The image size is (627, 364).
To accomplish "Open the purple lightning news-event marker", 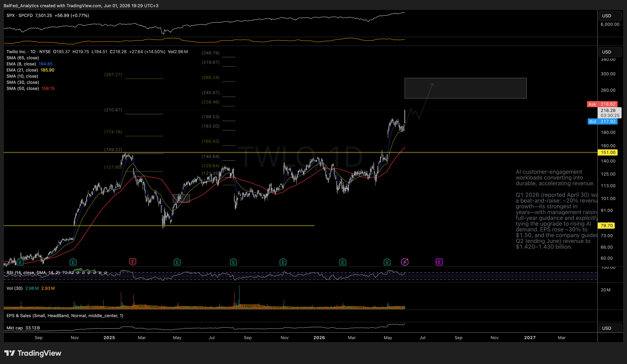I will 405,262.
